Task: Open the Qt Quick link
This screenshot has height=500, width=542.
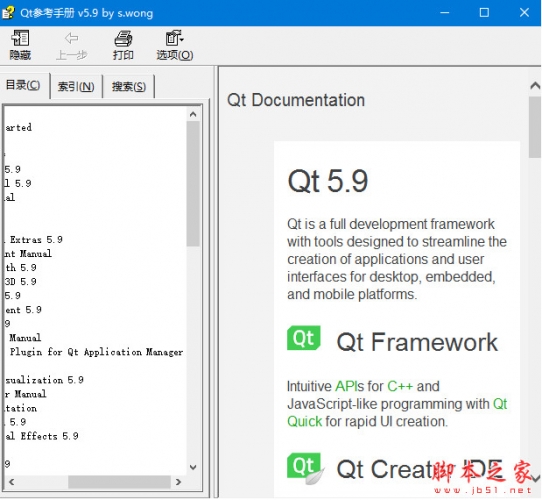Action: tap(397, 413)
